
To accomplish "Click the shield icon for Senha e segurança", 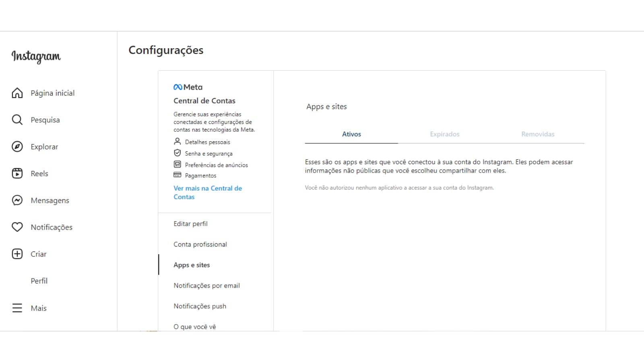I will tap(177, 153).
